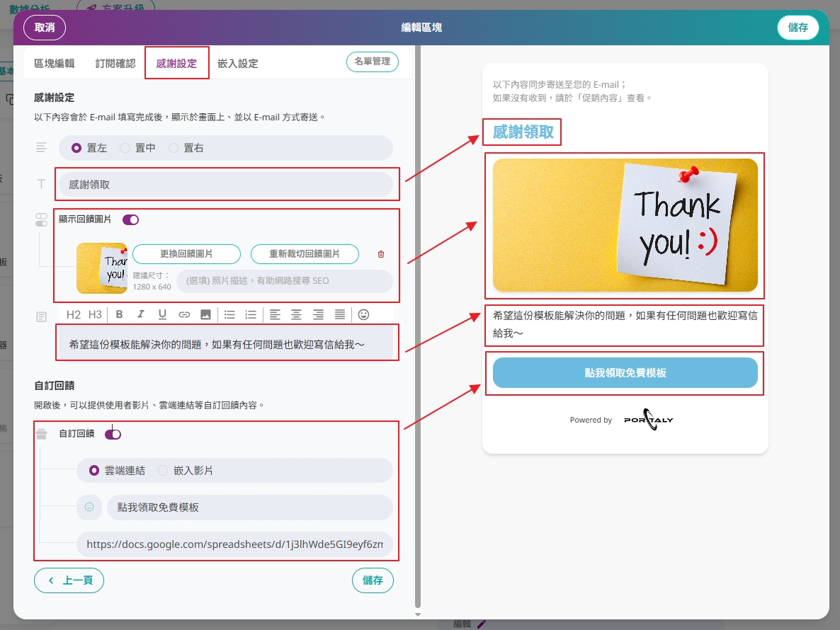840x630 pixels.
Task: Toggle 顯示回饋圖片 switch
Action: tap(131, 219)
